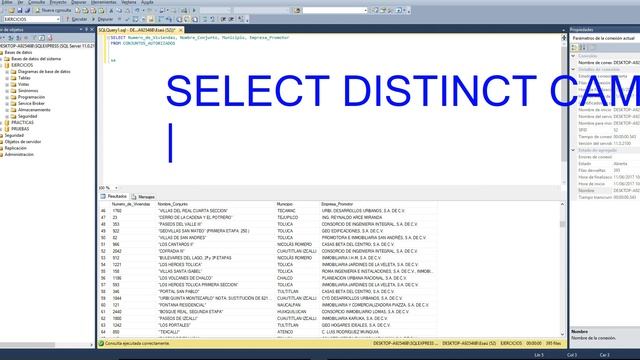Click the Save All icon in the toolbar
The height and width of the screenshot is (360, 640).
(27, 10)
